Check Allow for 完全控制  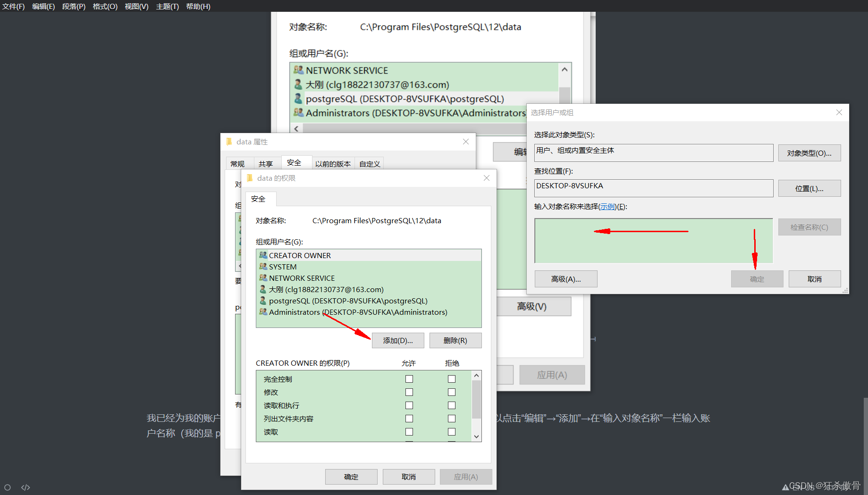click(x=409, y=379)
